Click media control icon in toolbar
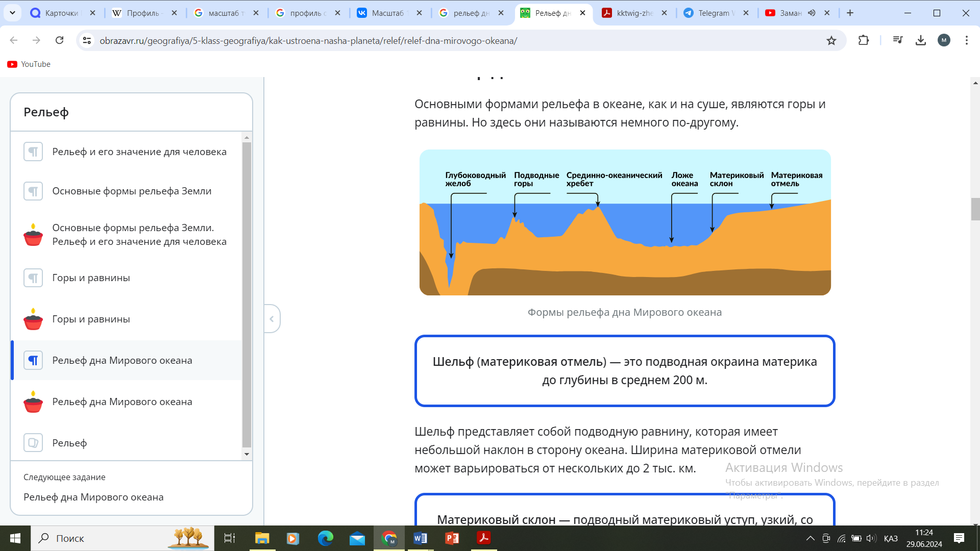This screenshot has height=551, width=980. pyautogui.click(x=897, y=40)
